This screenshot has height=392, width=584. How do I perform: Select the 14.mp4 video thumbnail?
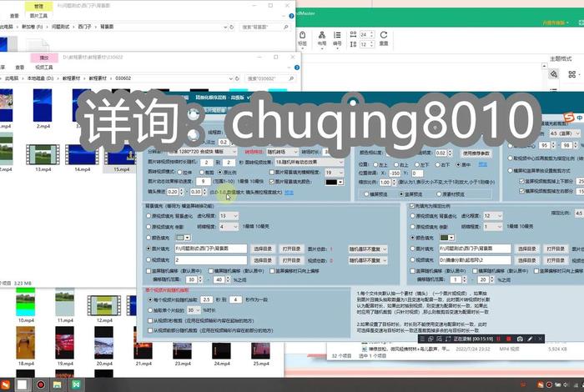coord(82,154)
